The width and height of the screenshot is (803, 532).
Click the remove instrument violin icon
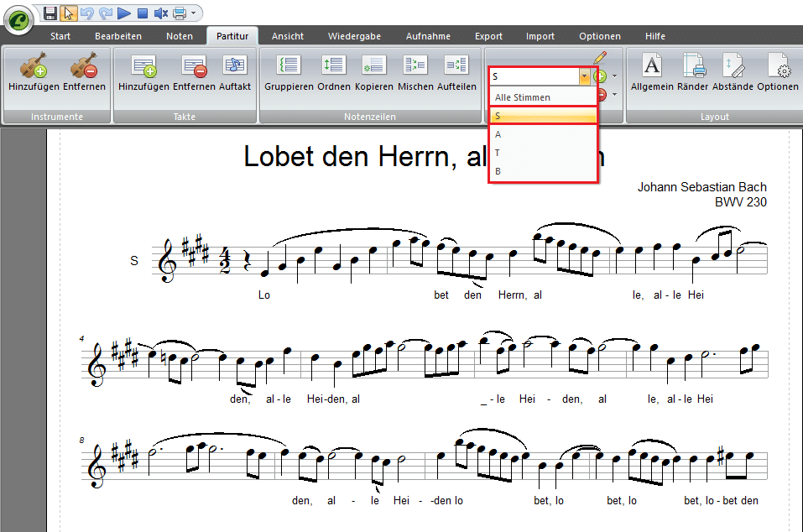coord(83,65)
